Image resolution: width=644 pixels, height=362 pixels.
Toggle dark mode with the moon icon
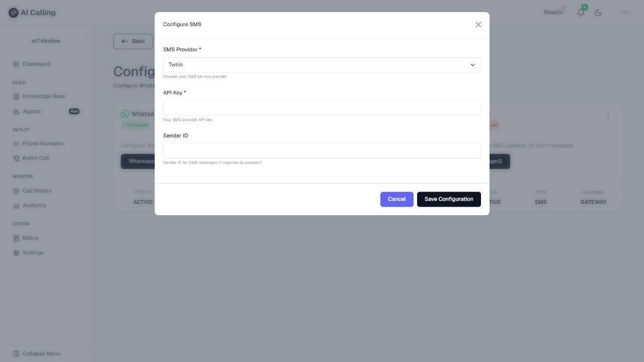pos(599,12)
